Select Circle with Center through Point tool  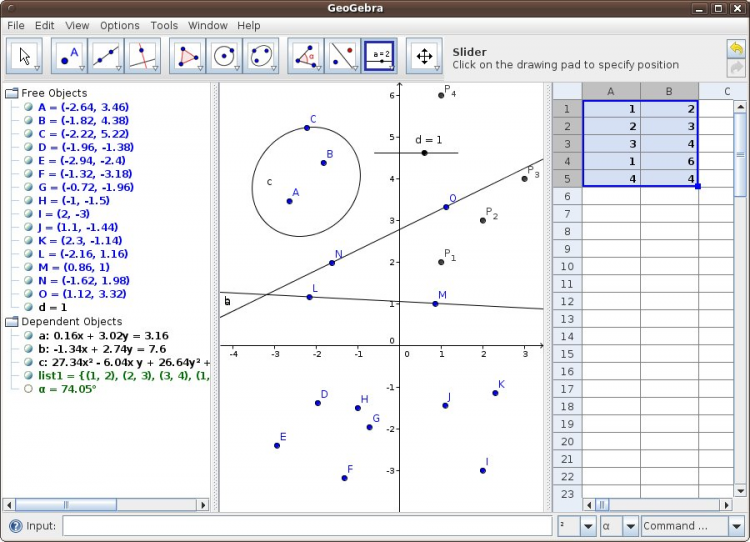[x=224, y=57]
